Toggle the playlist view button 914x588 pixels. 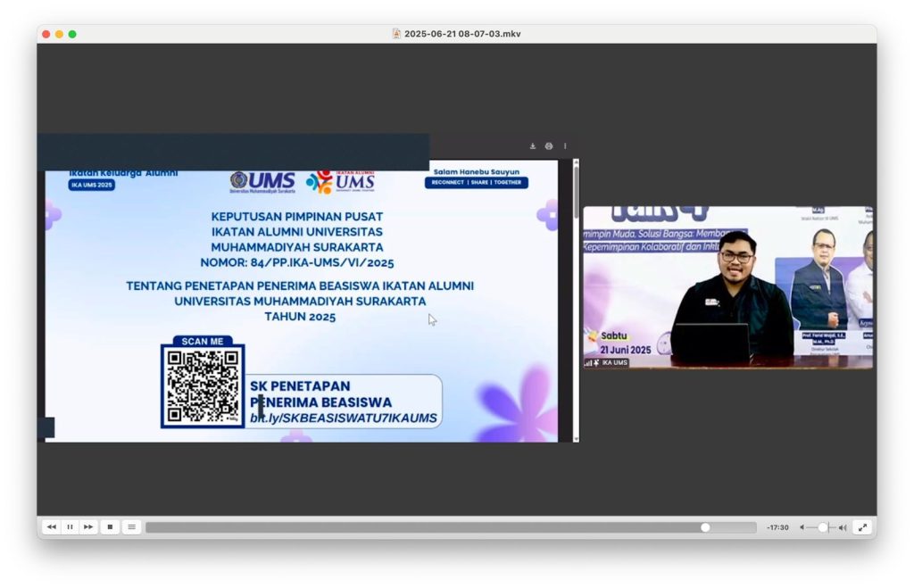132,526
